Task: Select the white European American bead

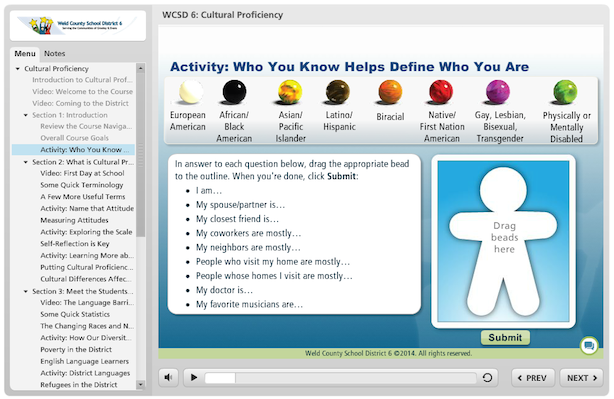Action: 191,92
